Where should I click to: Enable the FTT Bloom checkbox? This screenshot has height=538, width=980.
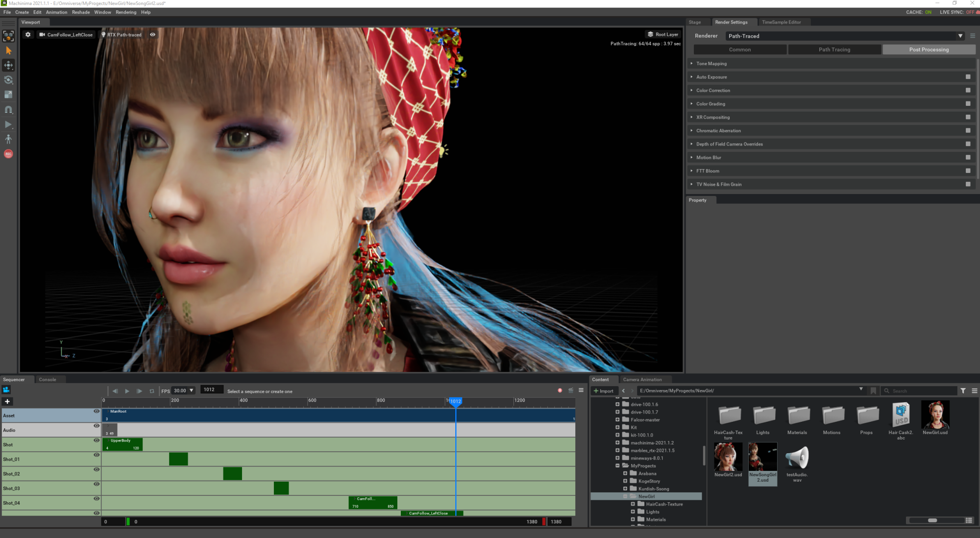tap(968, 171)
